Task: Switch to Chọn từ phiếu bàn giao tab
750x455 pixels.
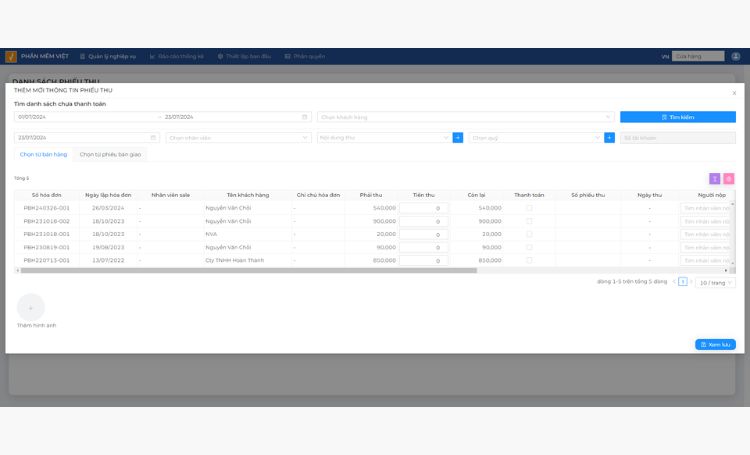Action: 110,155
